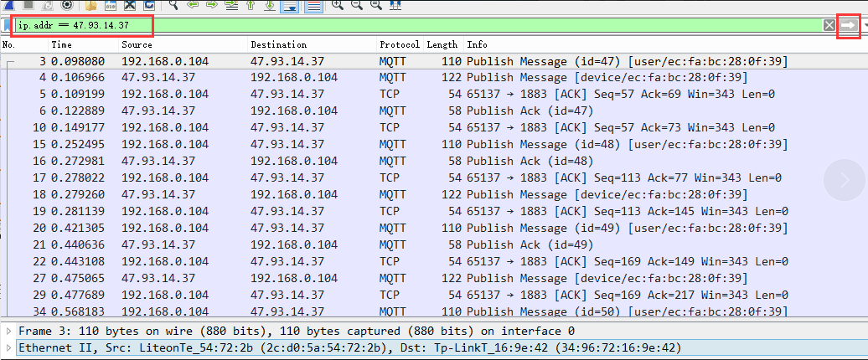
Task: Select packet 34 Publish Message (id=50)
Action: click(x=434, y=311)
